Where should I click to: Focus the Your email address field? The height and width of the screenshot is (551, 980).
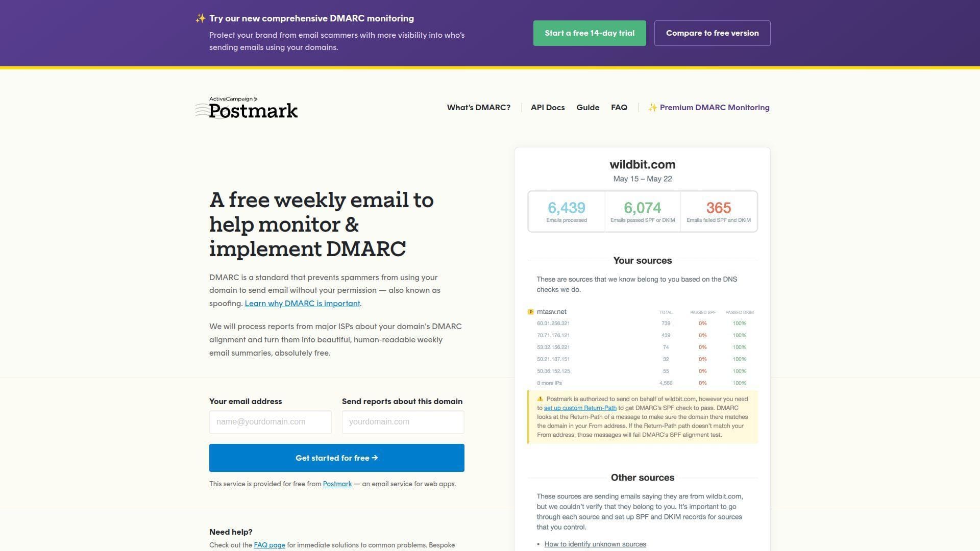pyautogui.click(x=271, y=422)
